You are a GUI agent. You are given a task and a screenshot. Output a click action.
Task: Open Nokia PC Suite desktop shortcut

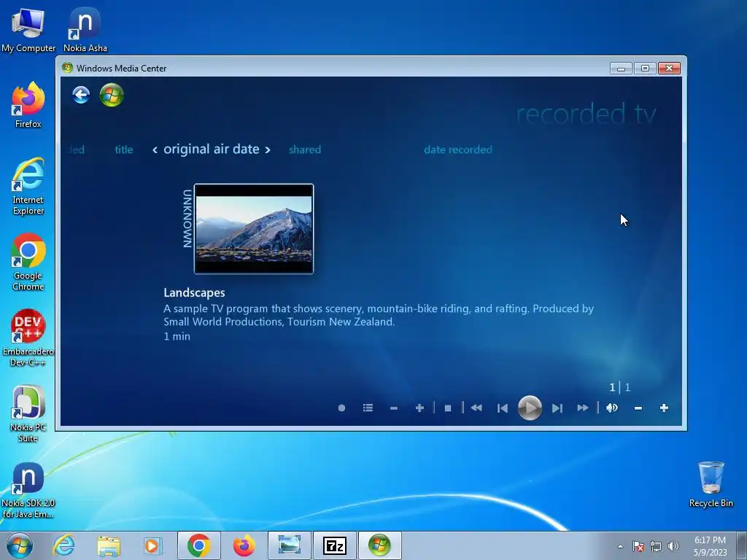pos(28,413)
